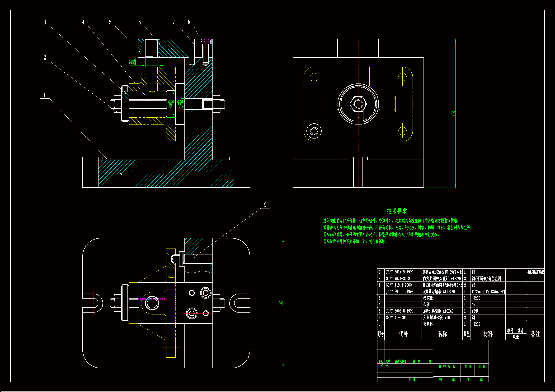Click the 材料 column header
The width and height of the screenshot is (555, 392).
[x=488, y=334]
